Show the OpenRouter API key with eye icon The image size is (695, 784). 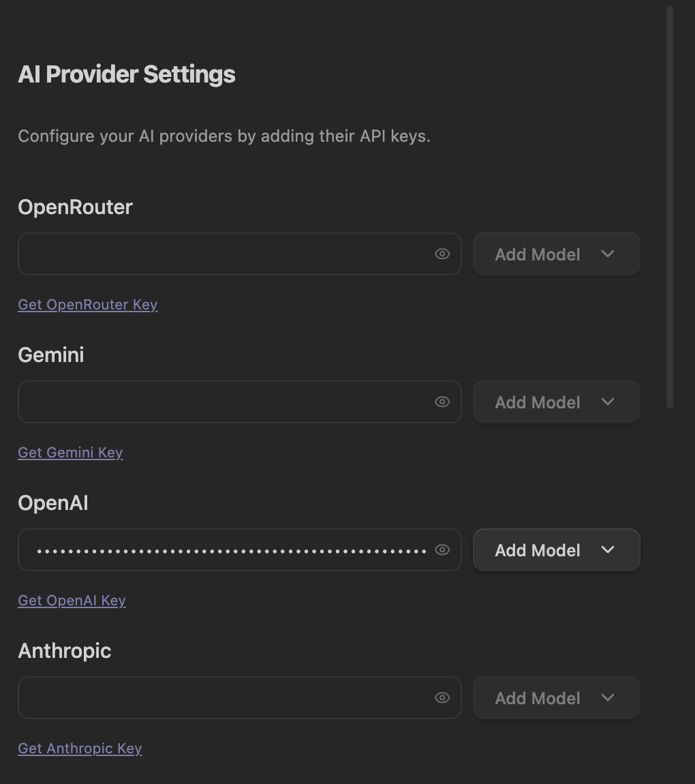pos(442,254)
